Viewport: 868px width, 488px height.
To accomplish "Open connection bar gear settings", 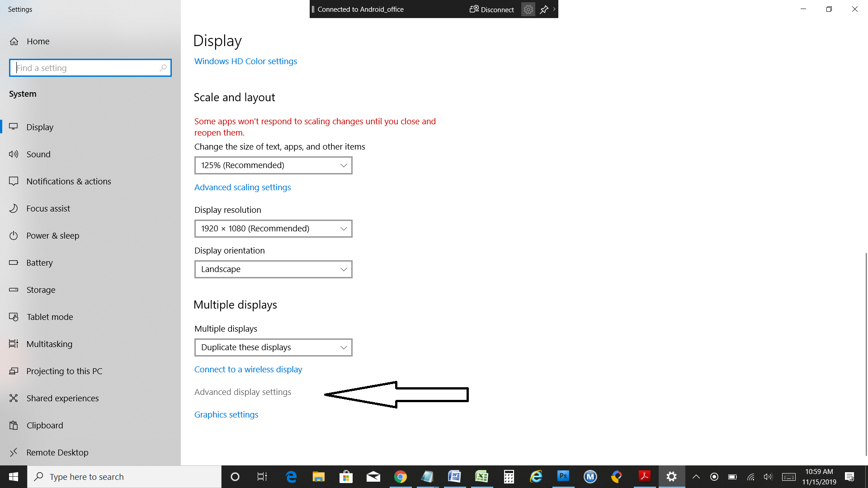I will [x=528, y=9].
